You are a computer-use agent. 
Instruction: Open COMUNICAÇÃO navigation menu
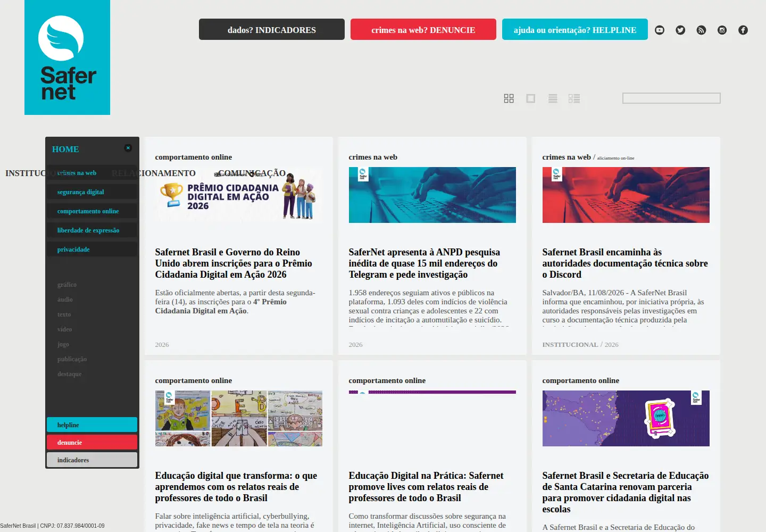click(x=252, y=173)
